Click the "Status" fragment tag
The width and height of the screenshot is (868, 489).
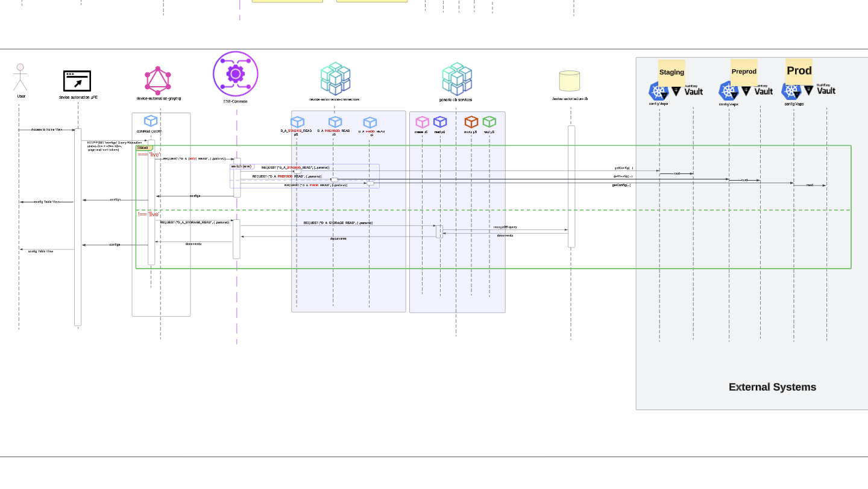(143, 148)
